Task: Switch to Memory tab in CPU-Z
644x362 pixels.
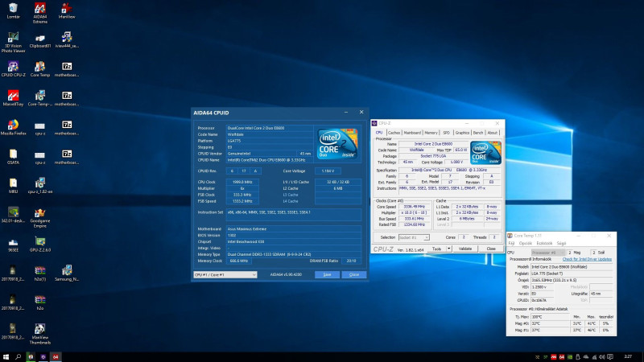Action: tap(431, 133)
